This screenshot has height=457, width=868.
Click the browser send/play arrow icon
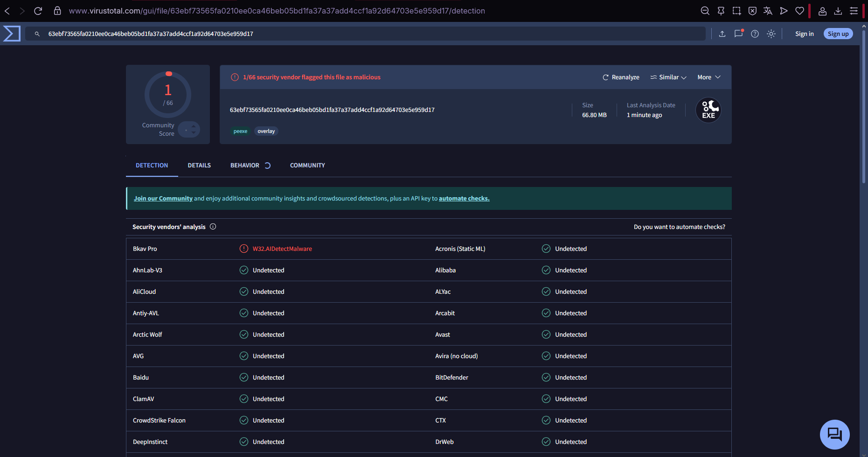(x=784, y=11)
